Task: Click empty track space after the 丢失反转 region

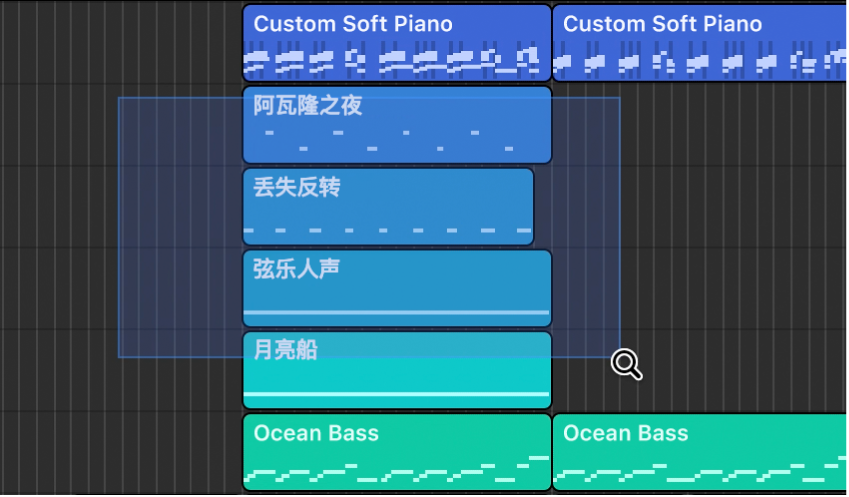Action: 700,207
